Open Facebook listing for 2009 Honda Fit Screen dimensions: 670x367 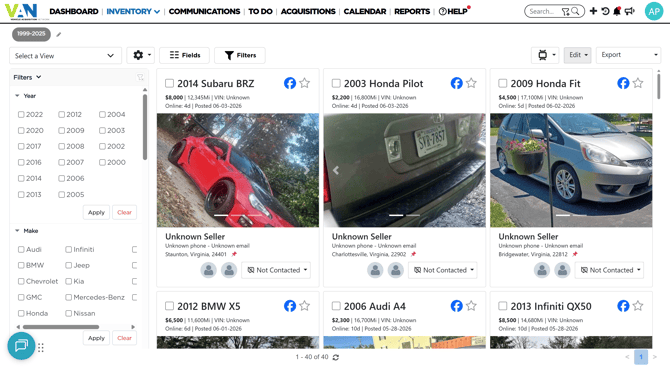(x=623, y=83)
